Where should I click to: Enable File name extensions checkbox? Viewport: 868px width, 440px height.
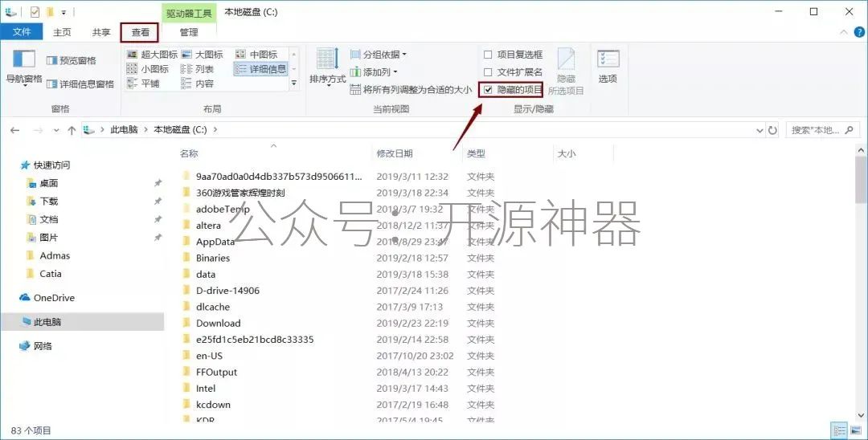(x=488, y=72)
